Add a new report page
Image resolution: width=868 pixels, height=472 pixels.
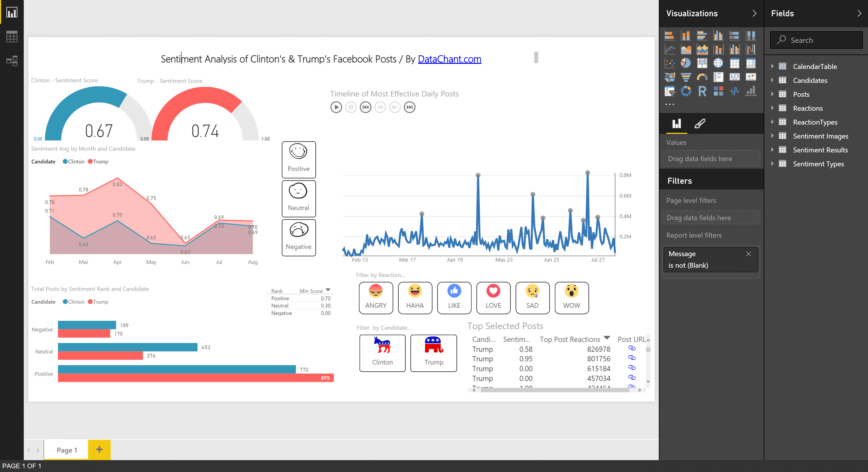(99, 449)
